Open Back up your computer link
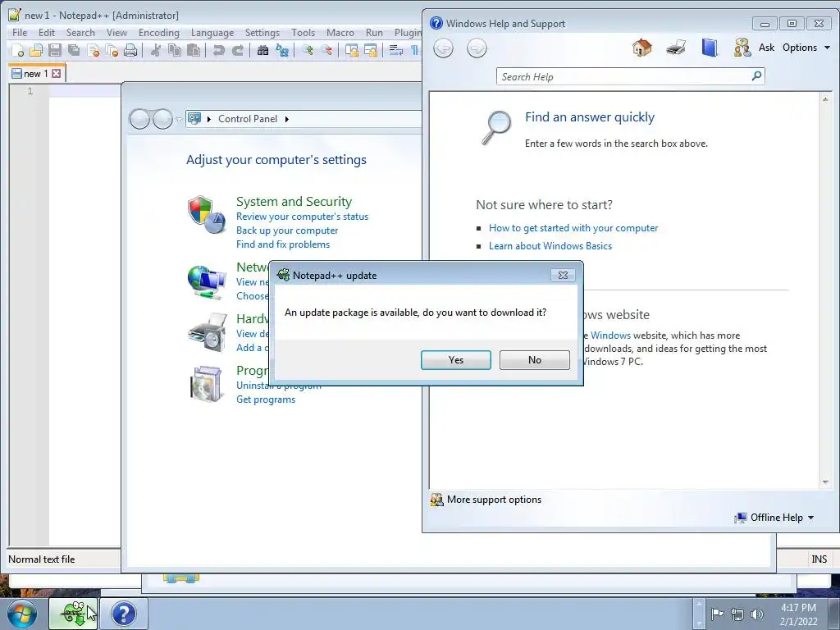 (x=287, y=231)
